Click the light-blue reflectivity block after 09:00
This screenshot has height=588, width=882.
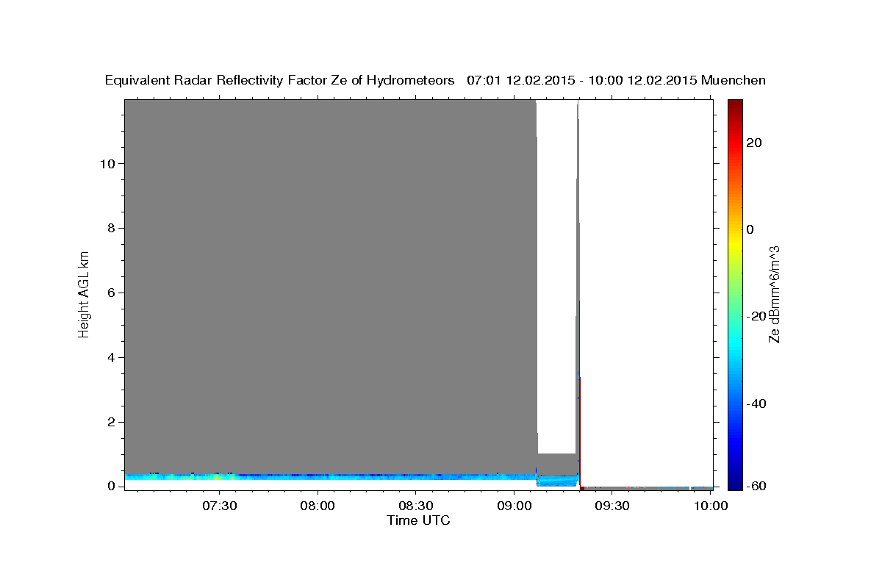coord(556,481)
